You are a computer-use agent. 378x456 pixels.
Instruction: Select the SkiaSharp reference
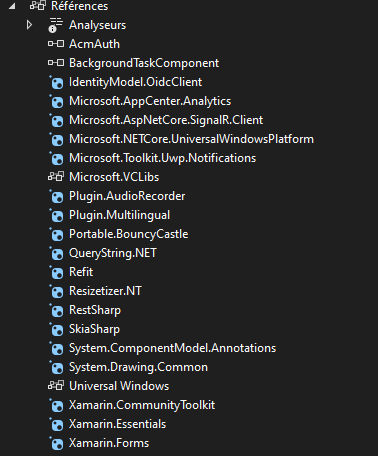pyautogui.click(x=94, y=329)
